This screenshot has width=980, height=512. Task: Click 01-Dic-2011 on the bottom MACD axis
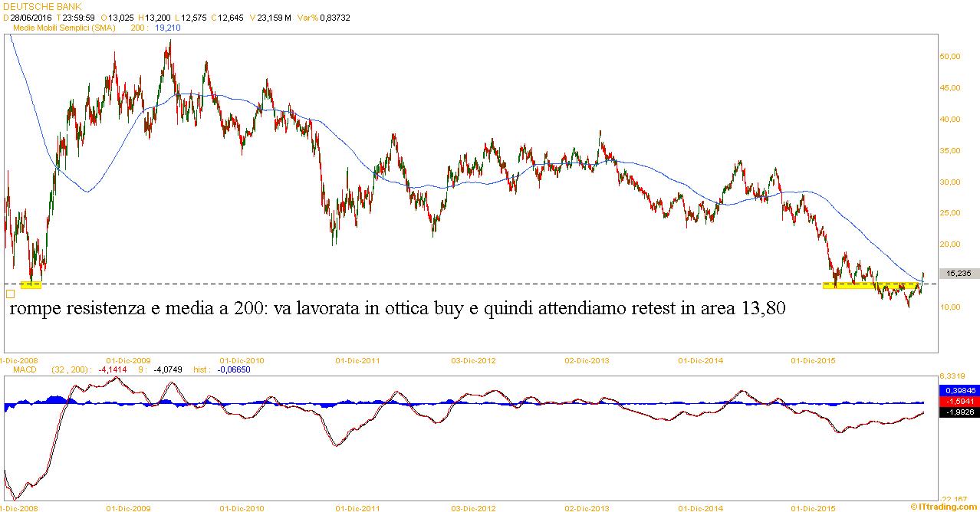coord(358,507)
